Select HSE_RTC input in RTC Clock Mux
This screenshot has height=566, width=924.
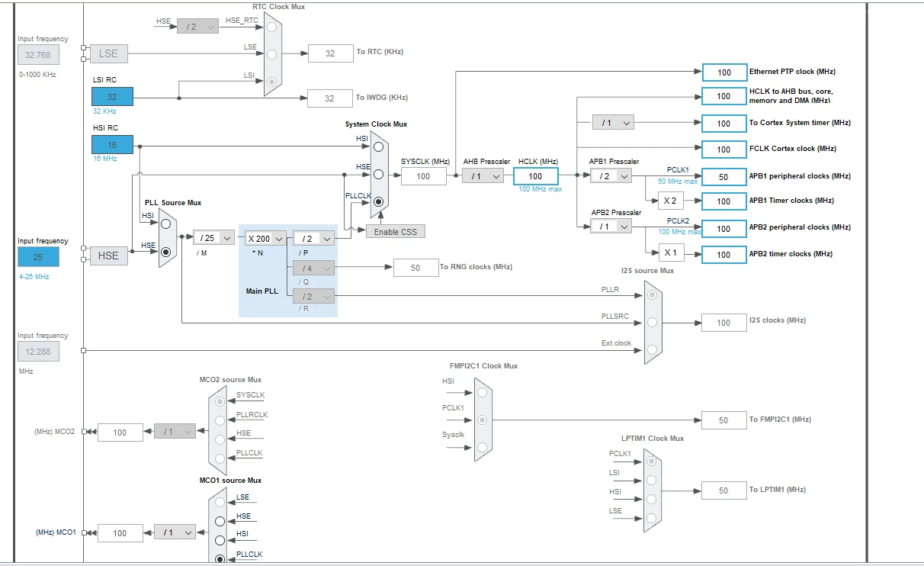tap(271, 26)
